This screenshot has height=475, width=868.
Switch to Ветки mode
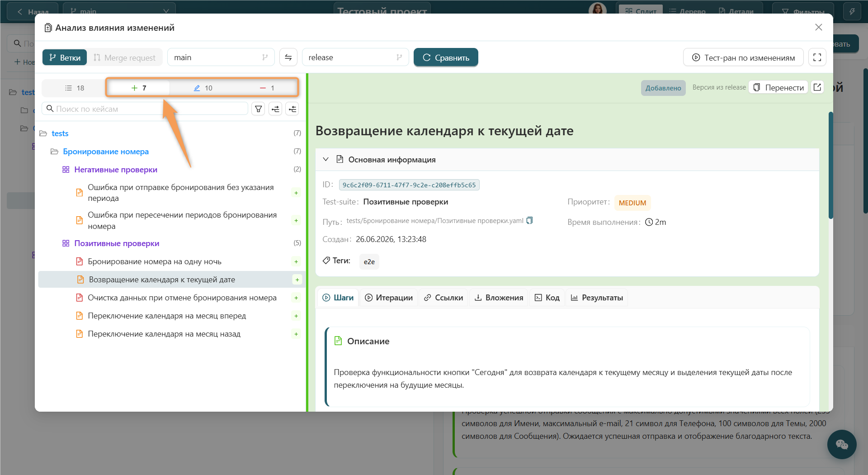pos(65,57)
